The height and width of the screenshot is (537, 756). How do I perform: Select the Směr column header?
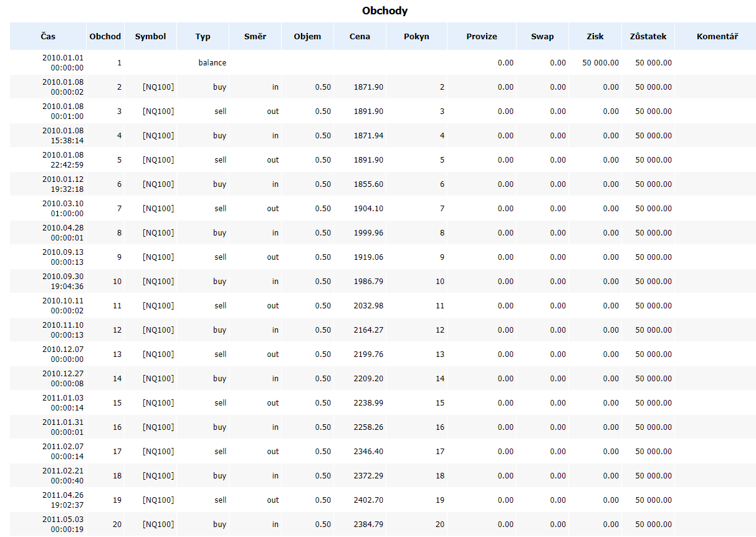pyautogui.click(x=255, y=36)
